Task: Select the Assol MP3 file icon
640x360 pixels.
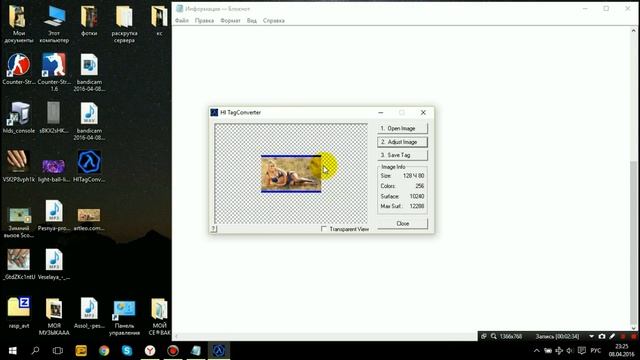Action: click(x=89, y=313)
